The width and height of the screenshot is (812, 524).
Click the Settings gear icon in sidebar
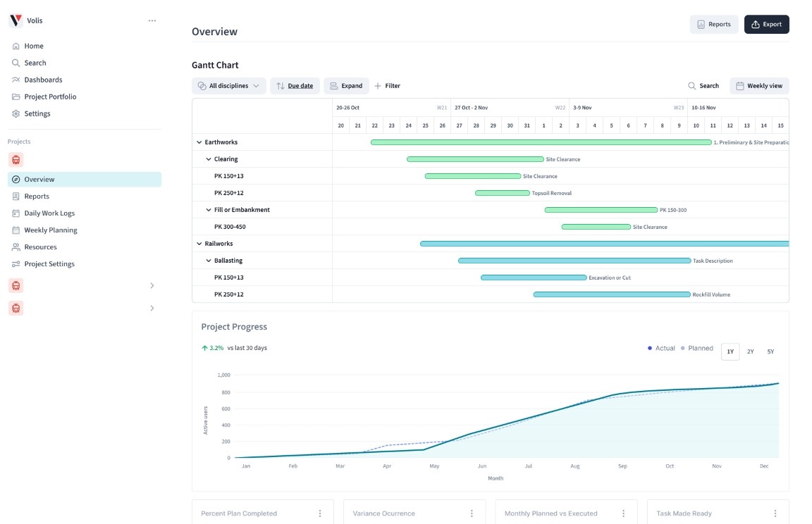pyautogui.click(x=16, y=114)
